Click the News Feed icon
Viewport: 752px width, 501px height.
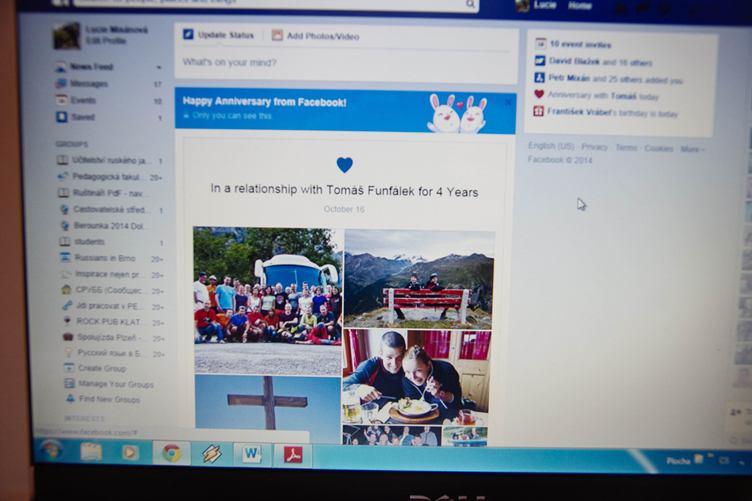[61, 67]
